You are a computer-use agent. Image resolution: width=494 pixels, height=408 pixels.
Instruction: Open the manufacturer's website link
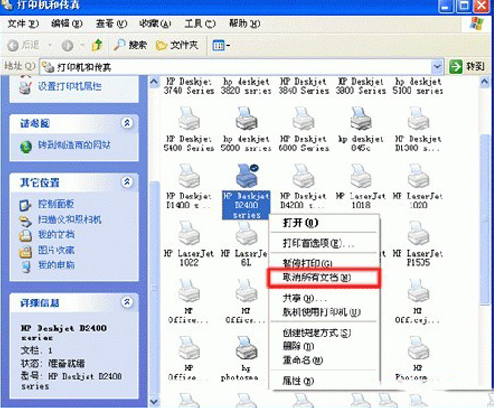(74, 145)
